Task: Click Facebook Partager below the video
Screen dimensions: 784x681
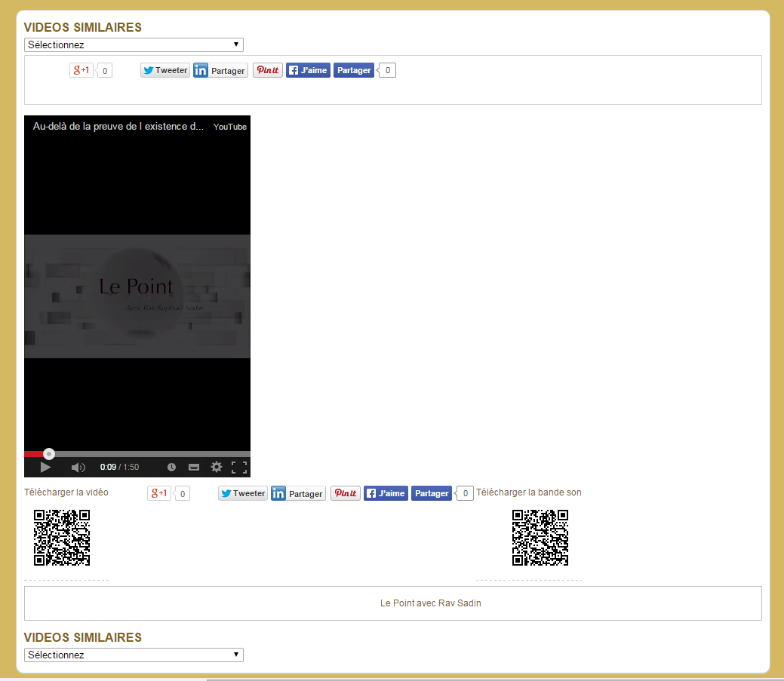Action: click(432, 494)
